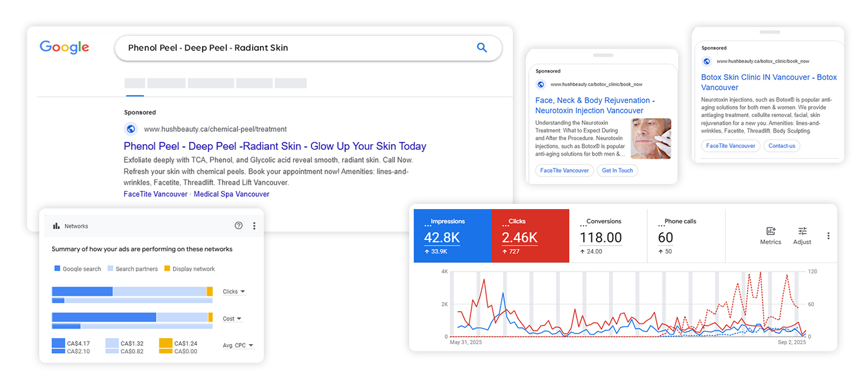Click globe icon beside hushbeauty.ca/chemical-peel URL

click(x=131, y=129)
